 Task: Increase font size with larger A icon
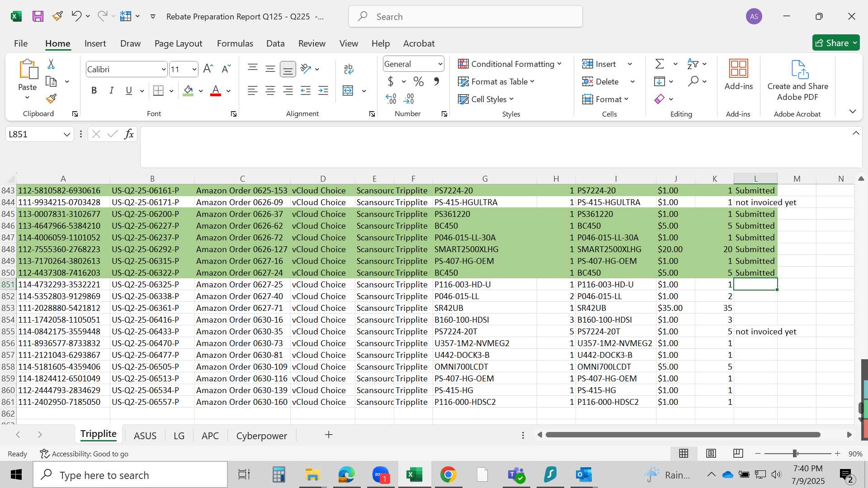point(208,69)
